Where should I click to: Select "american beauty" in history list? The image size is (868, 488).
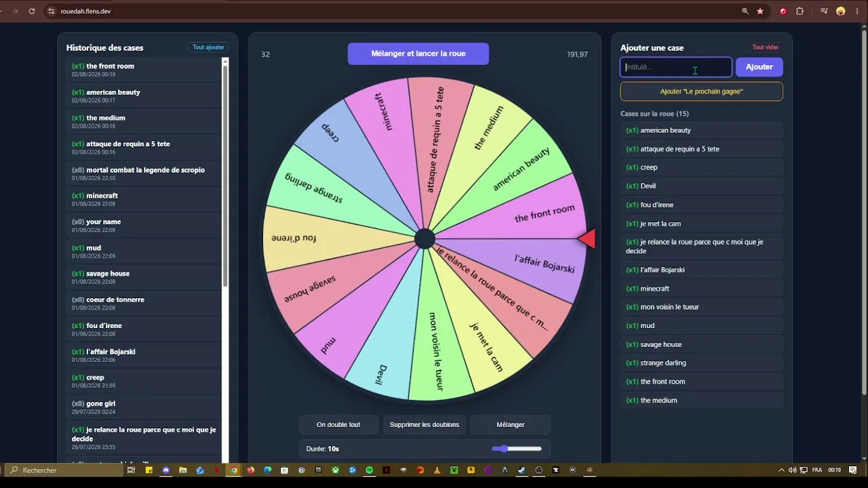pyautogui.click(x=144, y=96)
